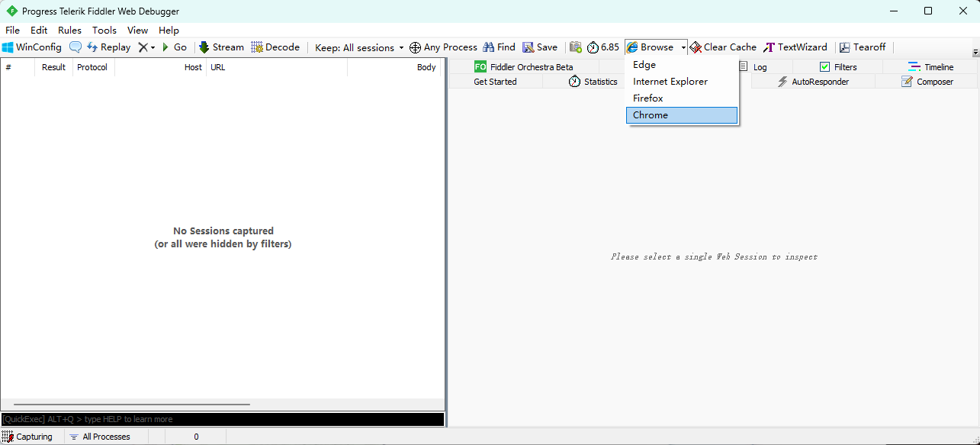Toggle Stream mode in toolbar
The width and height of the screenshot is (980, 445).
coord(221,47)
